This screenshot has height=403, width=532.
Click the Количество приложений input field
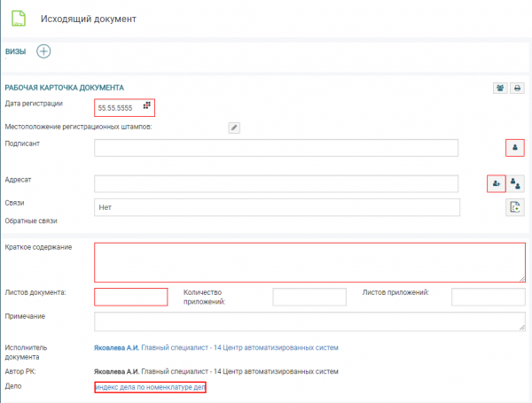[x=309, y=298]
